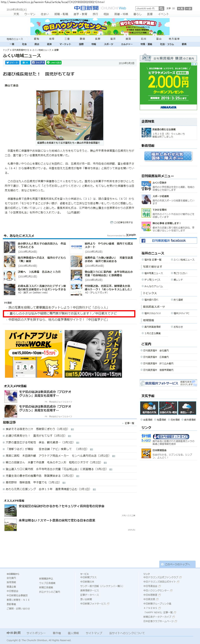Image resolution: width=200 pixels, height=644 pixels.
Task: Click the search magnifier icon
Action: coord(161,9)
